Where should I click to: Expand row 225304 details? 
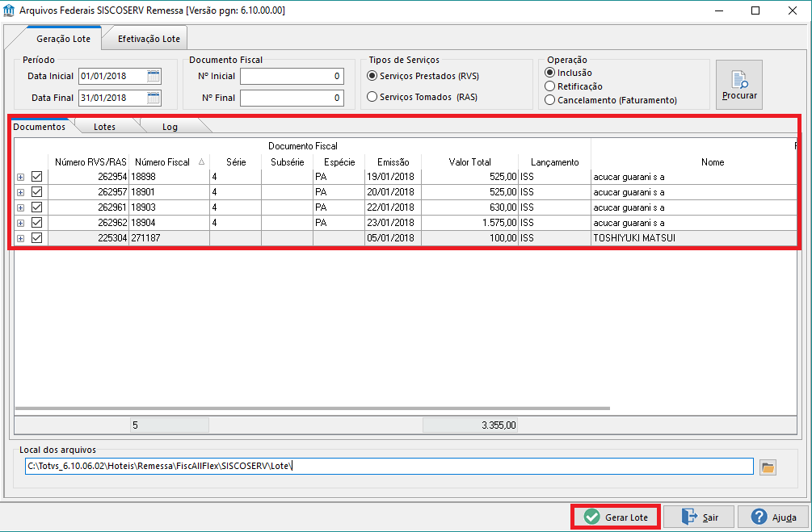point(20,239)
